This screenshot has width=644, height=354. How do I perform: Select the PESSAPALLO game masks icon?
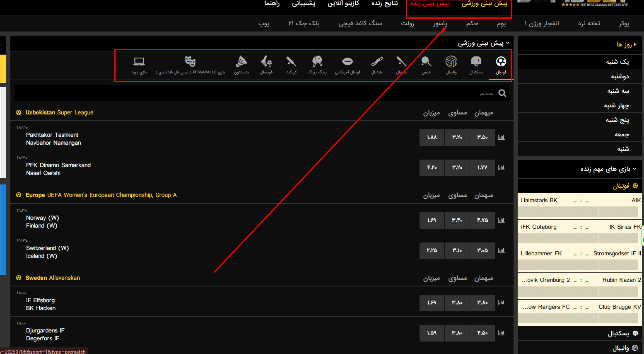click(x=190, y=62)
